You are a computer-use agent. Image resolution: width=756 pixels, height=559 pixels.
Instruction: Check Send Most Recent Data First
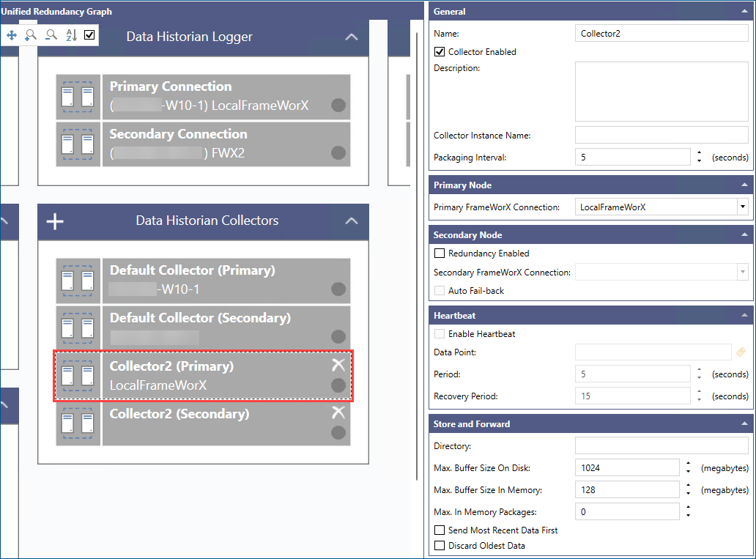[x=440, y=530]
